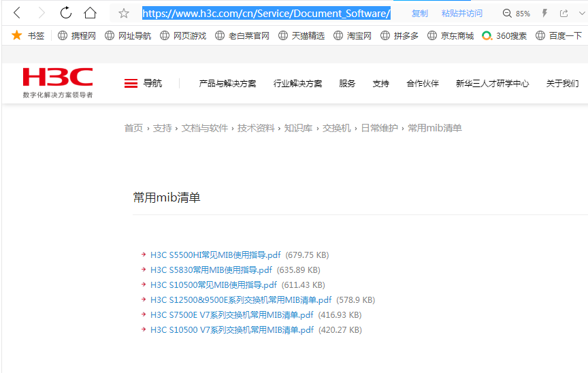Open the 天猫精选 bookmark
The image size is (588, 373).
pyautogui.click(x=301, y=35)
